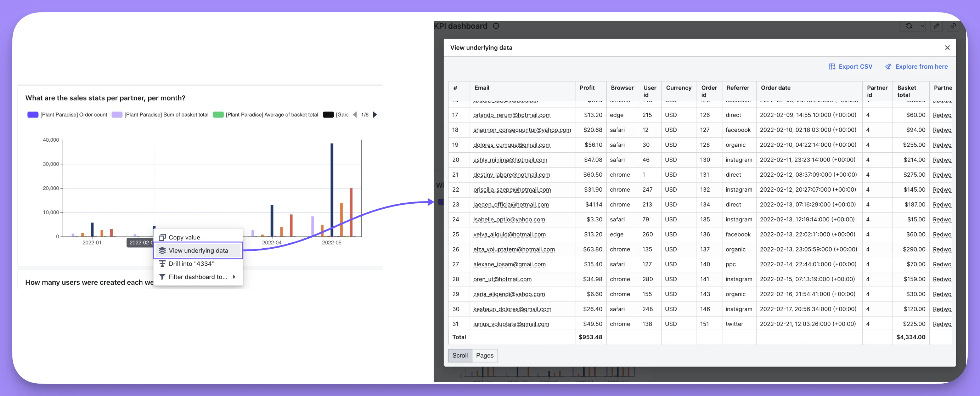Viewport: 980px width, 396px height.
Task: Select View underlying data menu item
Action: coord(198,250)
